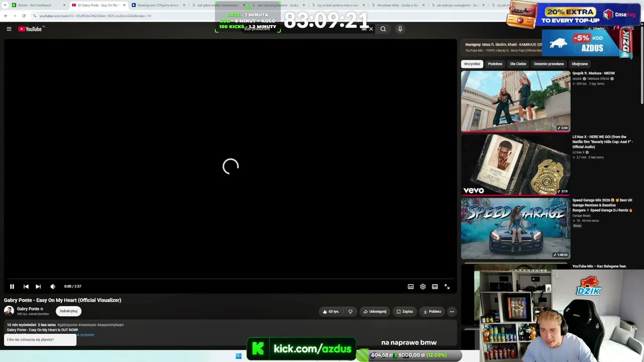Screen dimensions: 644x362
Task: Close the Gabry Ponte YouTube tab
Action: (x=124, y=6)
